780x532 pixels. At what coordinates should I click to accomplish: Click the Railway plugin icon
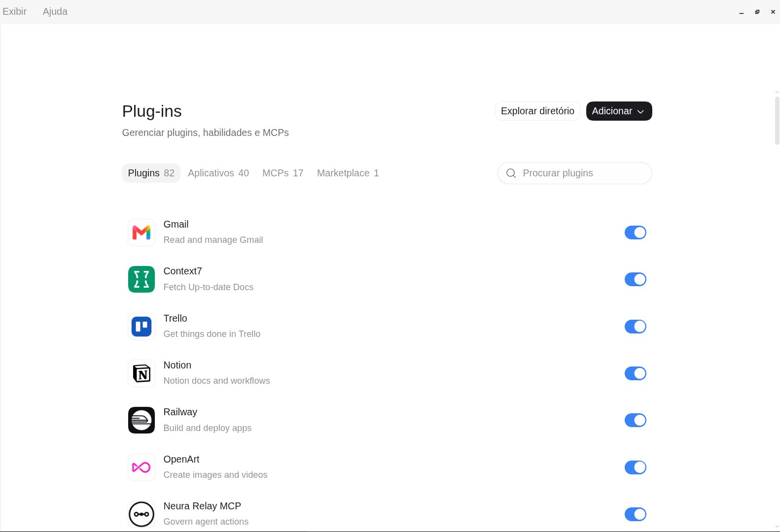[x=142, y=420]
